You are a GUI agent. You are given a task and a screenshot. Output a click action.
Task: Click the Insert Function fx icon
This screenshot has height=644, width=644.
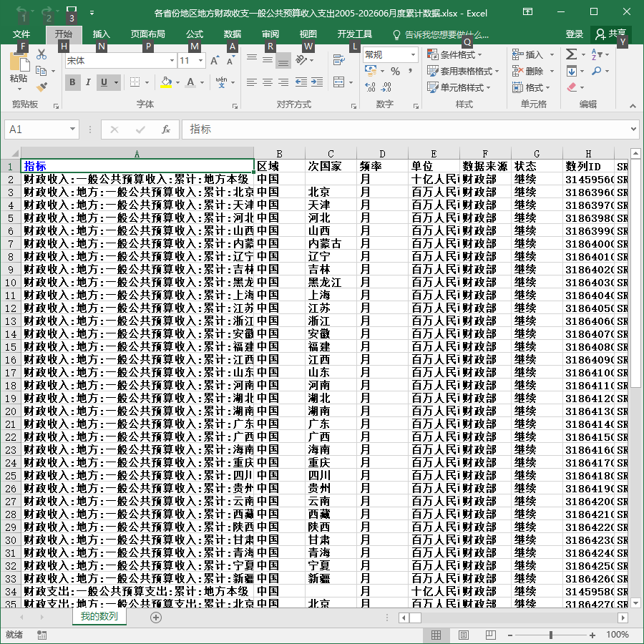point(165,130)
